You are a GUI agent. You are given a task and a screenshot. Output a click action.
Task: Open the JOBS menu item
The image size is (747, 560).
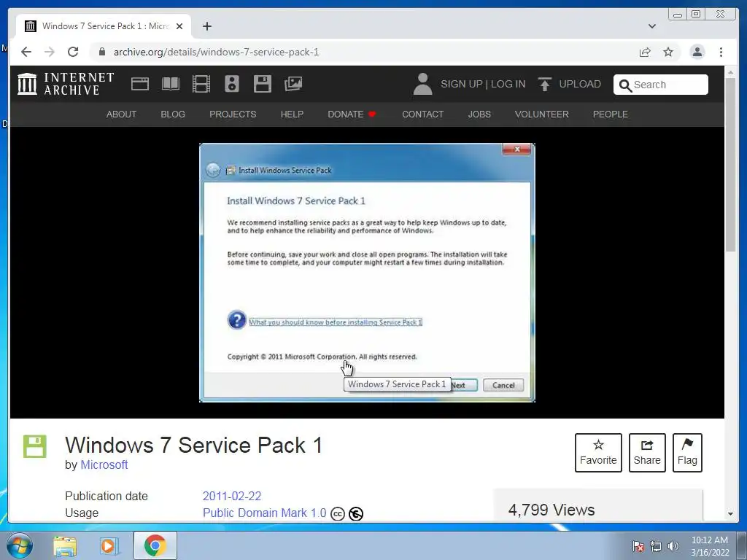[x=479, y=114]
